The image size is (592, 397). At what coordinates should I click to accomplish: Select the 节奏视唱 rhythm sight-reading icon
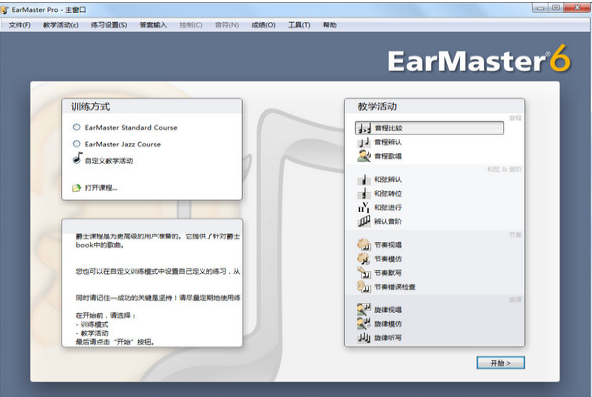pyautogui.click(x=364, y=245)
